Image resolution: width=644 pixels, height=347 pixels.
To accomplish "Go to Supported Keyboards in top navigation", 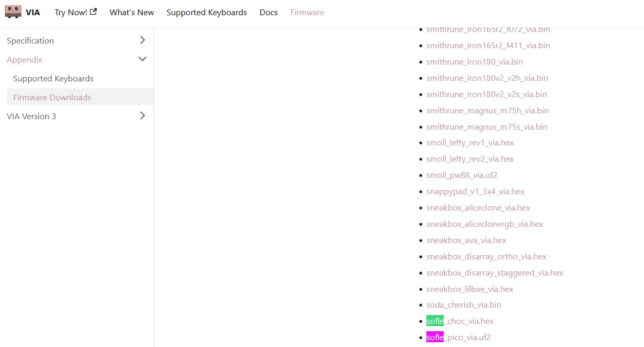I will 207,12.
